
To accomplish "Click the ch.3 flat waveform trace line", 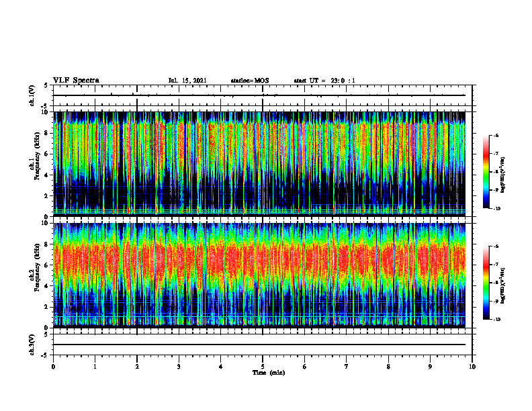I will click(x=259, y=345).
